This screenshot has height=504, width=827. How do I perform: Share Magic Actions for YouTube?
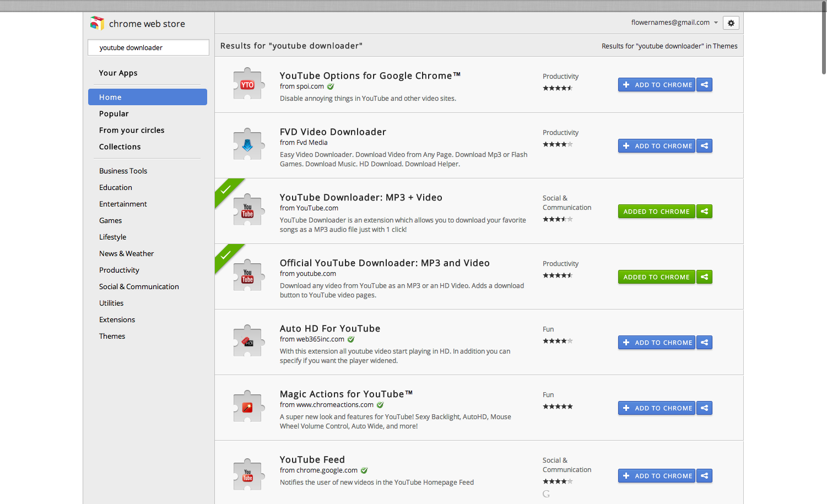pos(705,408)
